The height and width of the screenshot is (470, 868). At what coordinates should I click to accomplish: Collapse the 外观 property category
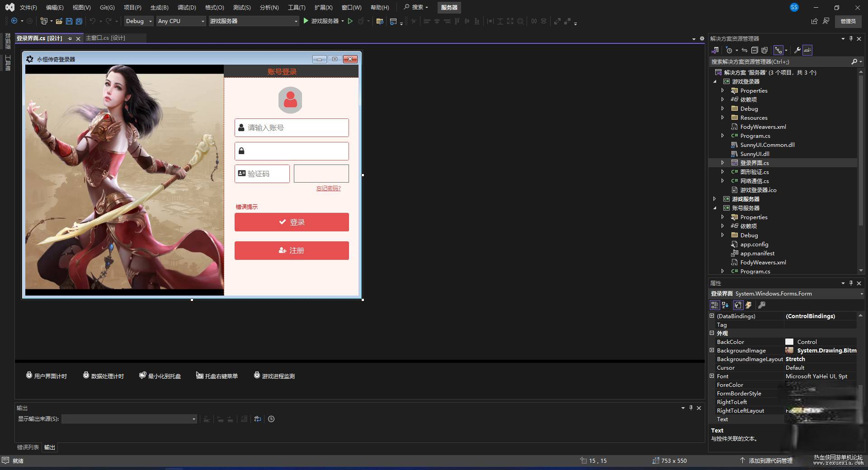712,333
